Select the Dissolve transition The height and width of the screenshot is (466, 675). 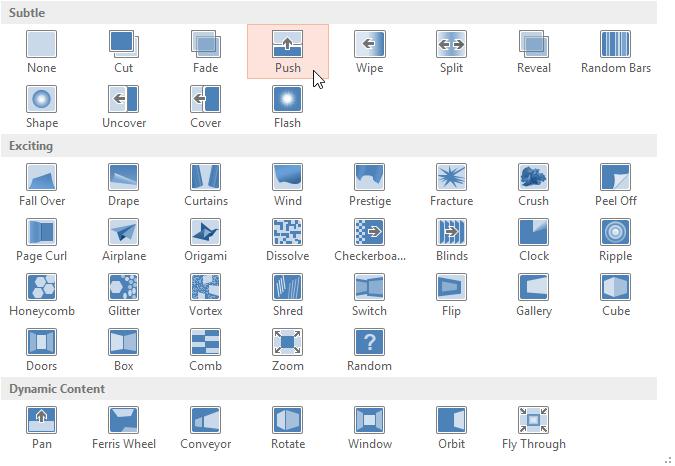tap(288, 240)
